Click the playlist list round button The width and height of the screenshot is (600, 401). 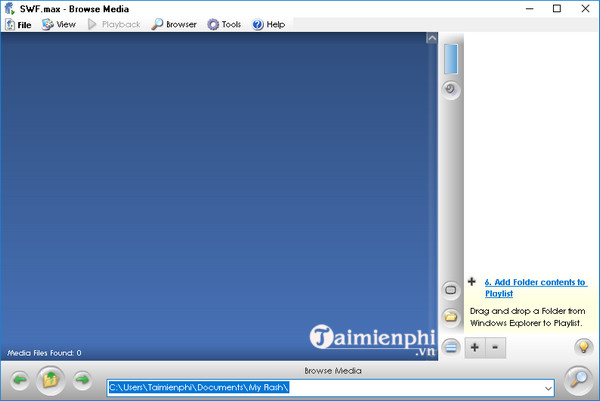(451, 347)
